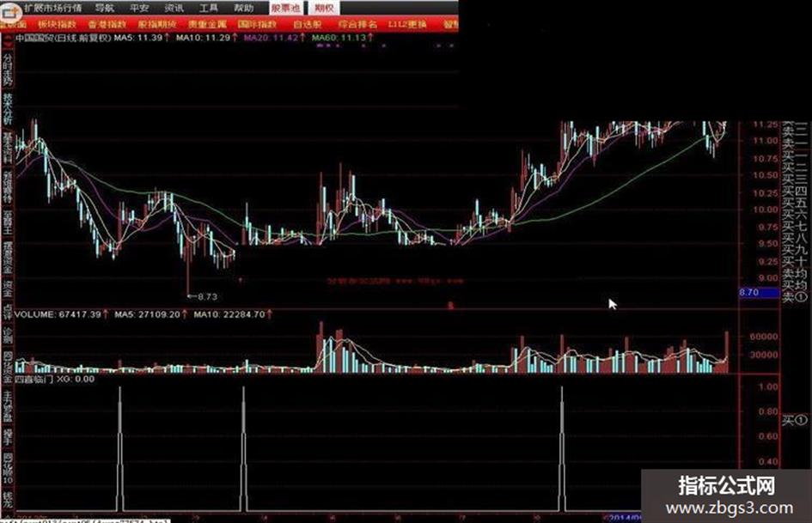Click the 四喜临门 XG: 0.00 indicator label
The width and height of the screenshot is (812, 523).
tap(54, 379)
